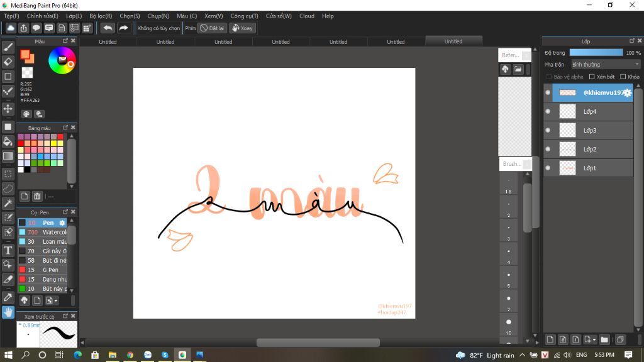Select the Eyedropper tool

point(8,297)
